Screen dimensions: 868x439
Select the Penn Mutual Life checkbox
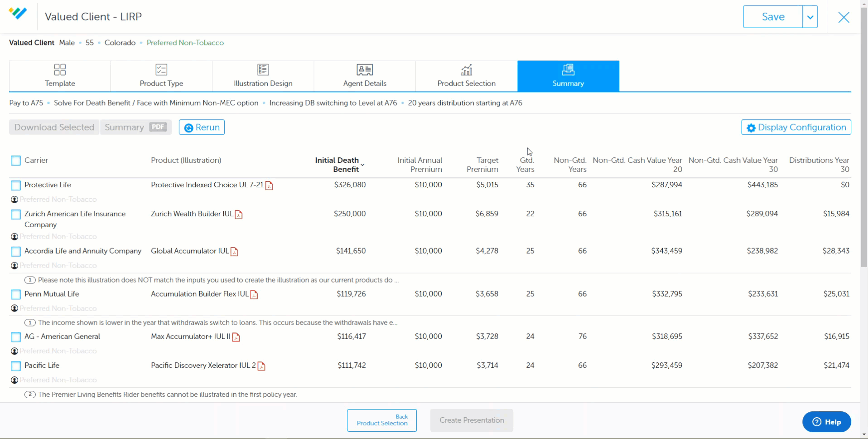16,295
